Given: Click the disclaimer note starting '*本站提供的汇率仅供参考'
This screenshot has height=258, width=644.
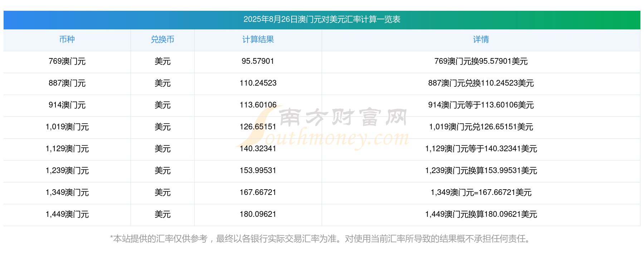Looking at the screenshot, I should (321, 239).
